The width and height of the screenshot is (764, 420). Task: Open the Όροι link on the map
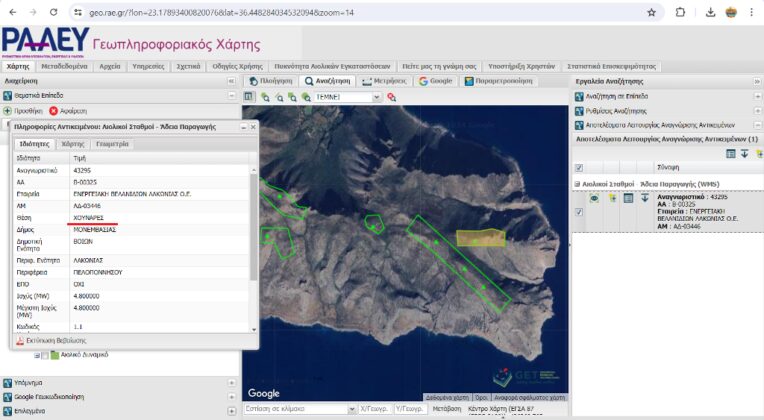click(481, 398)
